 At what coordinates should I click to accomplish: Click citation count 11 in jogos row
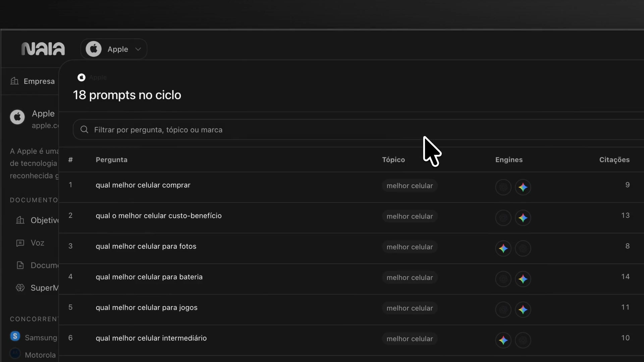click(625, 307)
